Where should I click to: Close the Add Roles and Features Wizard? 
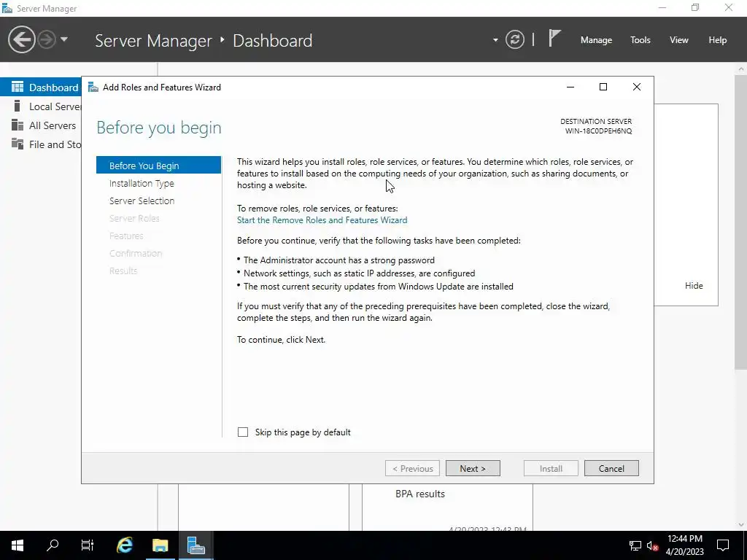click(x=636, y=87)
